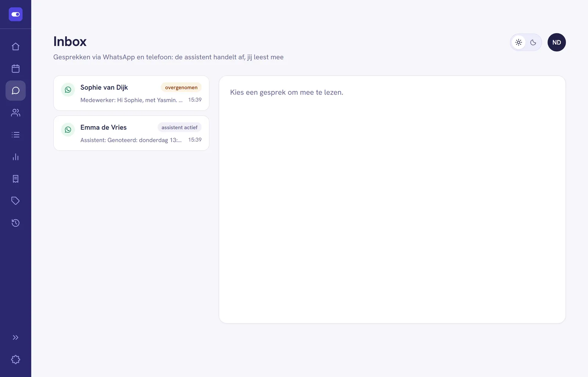Switch to light theme sun icon
Image resolution: width=588 pixels, height=377 pixels.
tap(519, 42)
